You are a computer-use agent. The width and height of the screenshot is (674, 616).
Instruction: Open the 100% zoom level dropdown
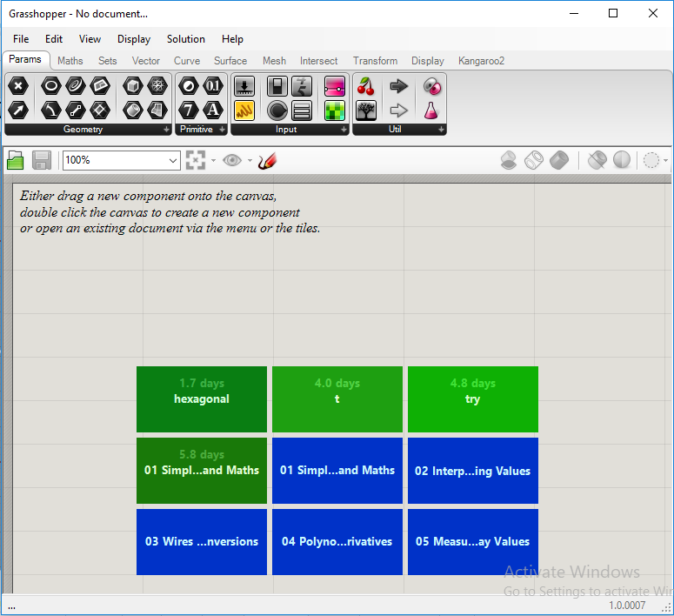coord(173,160)
